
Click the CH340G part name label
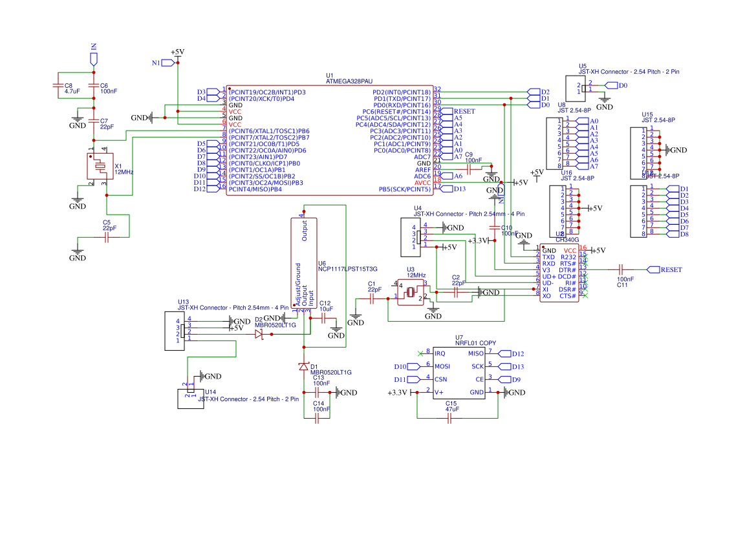coord(567,239)
